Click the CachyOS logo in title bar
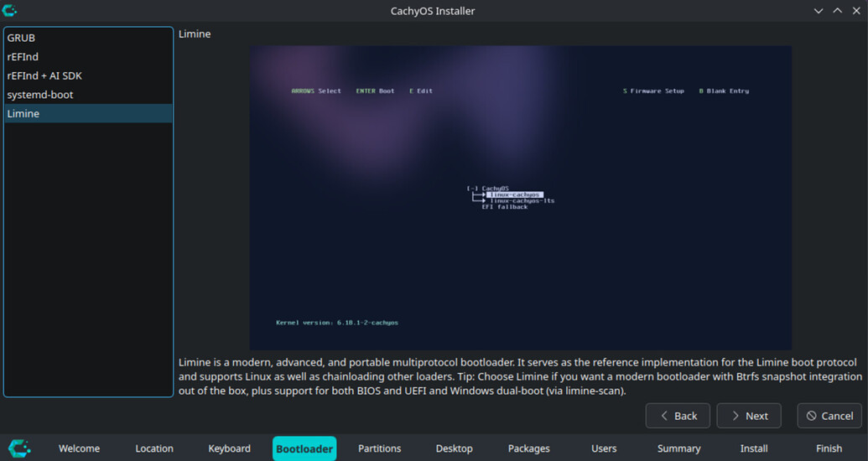This screenshot has width=868, height=461. (10, 11)
